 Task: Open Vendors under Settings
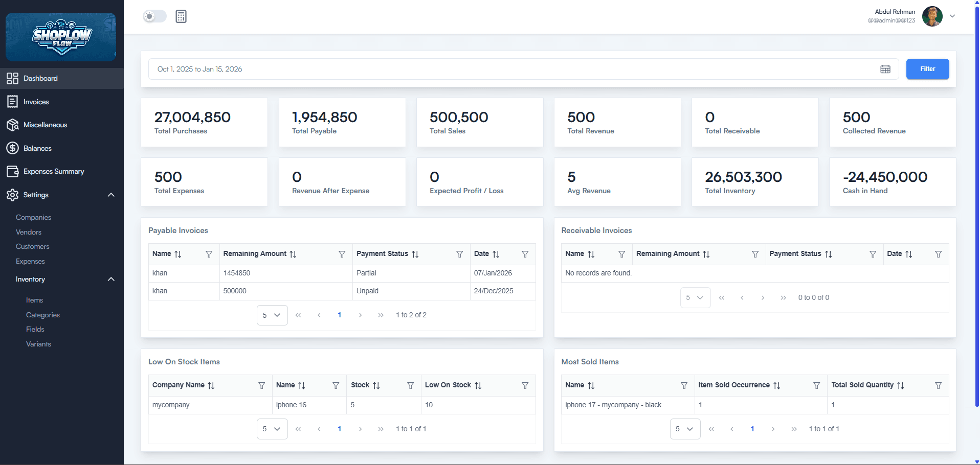pyautogui.click(x=28, y=232)
